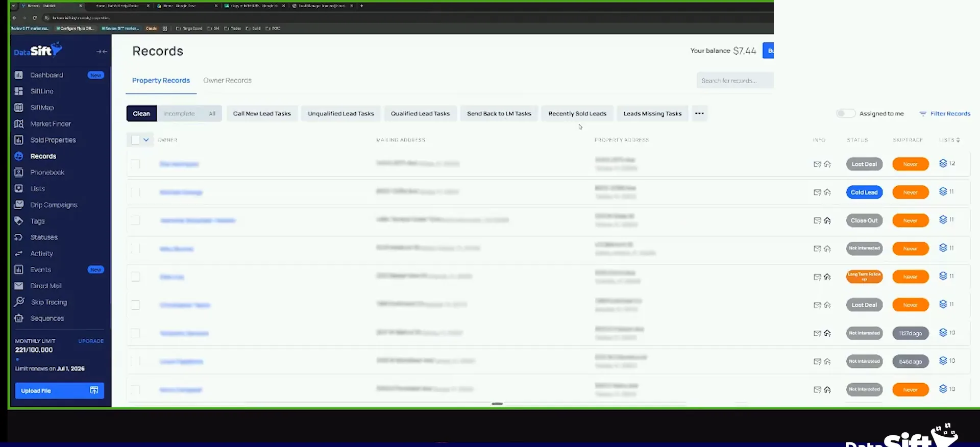Select the Incomplete filter tab
980x447 pixels.
[179, 113]
